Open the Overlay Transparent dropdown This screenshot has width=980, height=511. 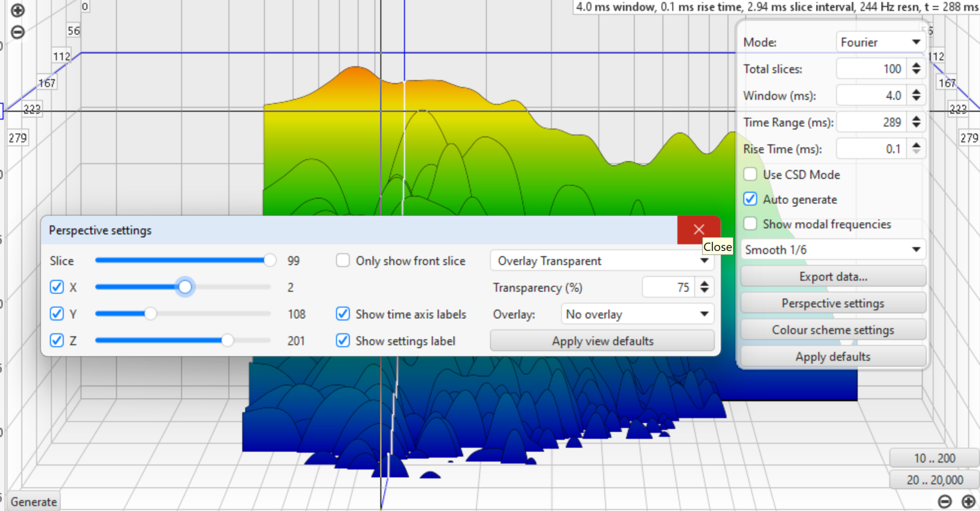(x=602, y=261)
